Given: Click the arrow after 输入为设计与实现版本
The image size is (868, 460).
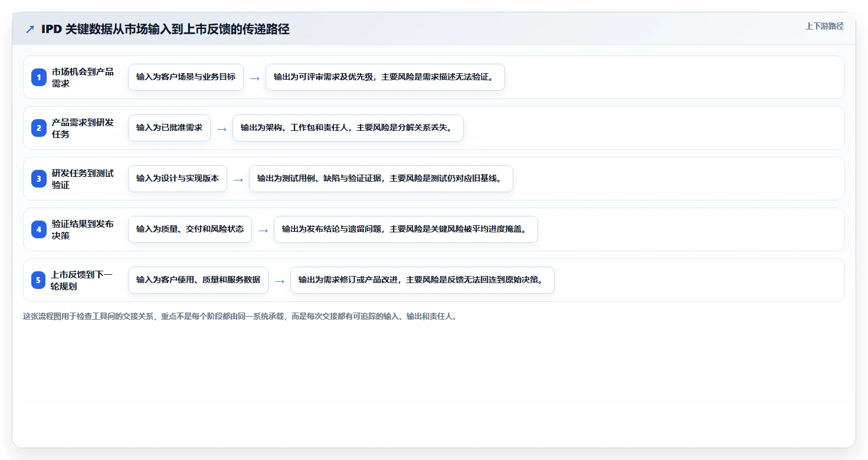Looking at the screenshot, I should pos(238,179).
